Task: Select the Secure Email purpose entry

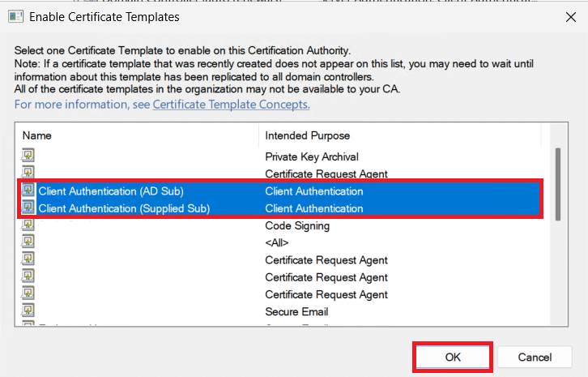Action: coord(296,311)
